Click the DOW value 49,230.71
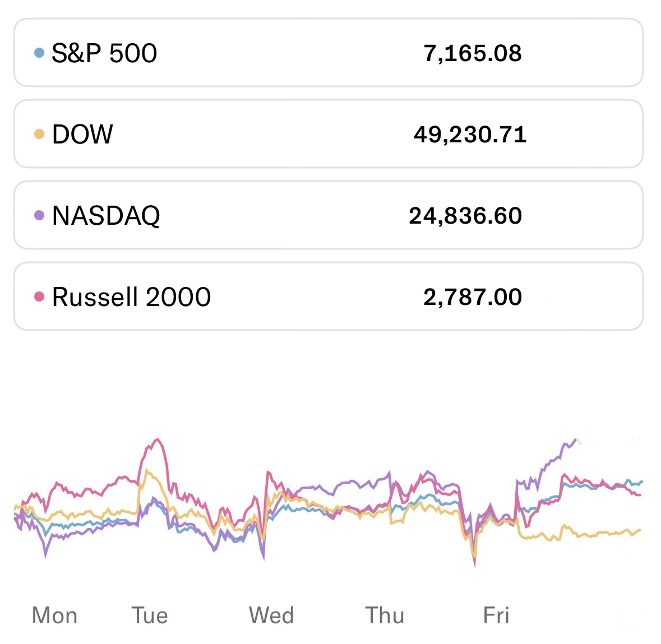Screen dimensions: 661x644 pyautogui.click(x=470, y=135)
